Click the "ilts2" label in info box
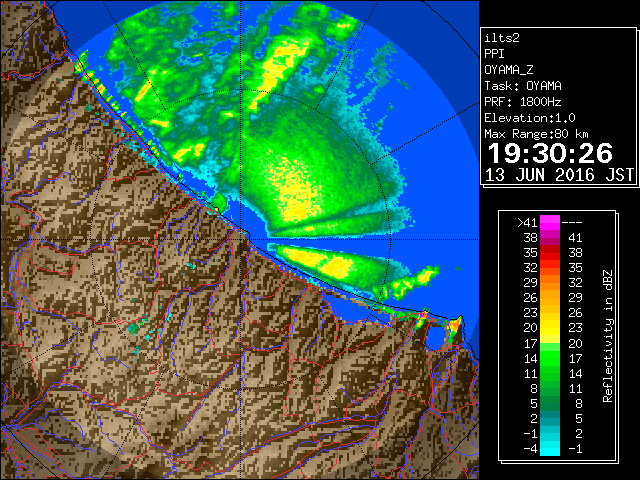The height and width of the screenshot is (480, 640). (502, 38)
